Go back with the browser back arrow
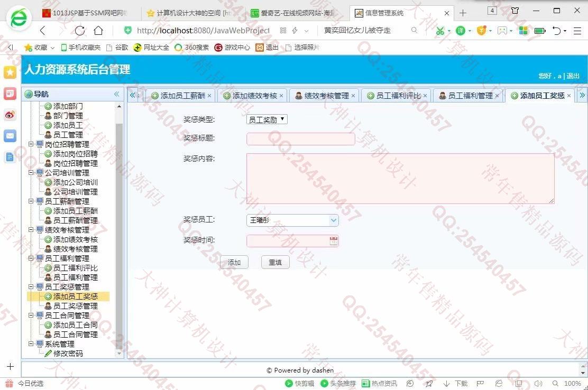This screenshot has height=390, width=588. 42,31
